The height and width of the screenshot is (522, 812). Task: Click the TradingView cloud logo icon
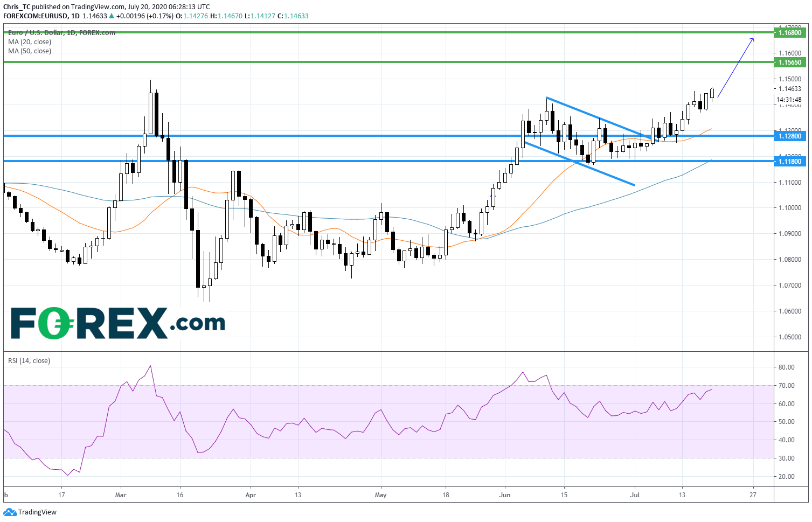(10, 512)
